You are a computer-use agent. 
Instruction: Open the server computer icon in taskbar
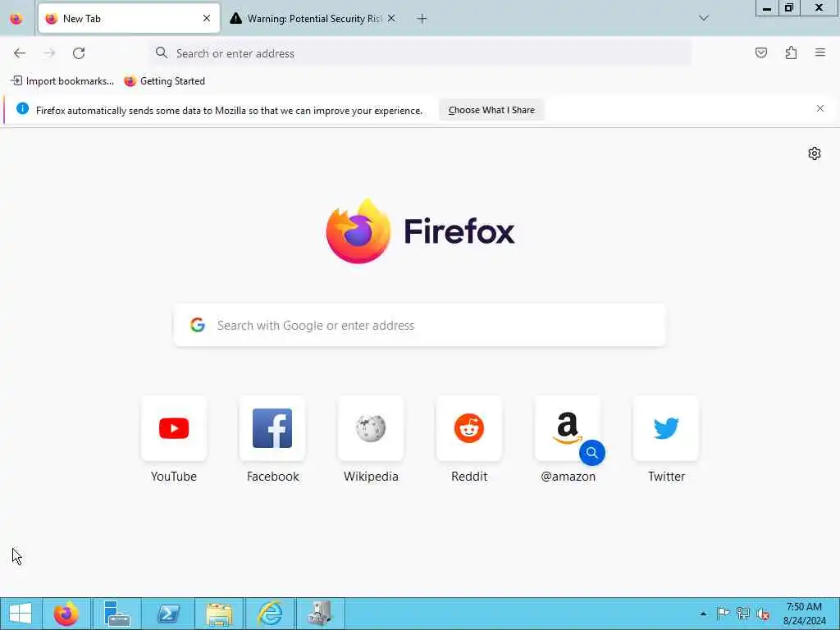[x=321, y=614]
